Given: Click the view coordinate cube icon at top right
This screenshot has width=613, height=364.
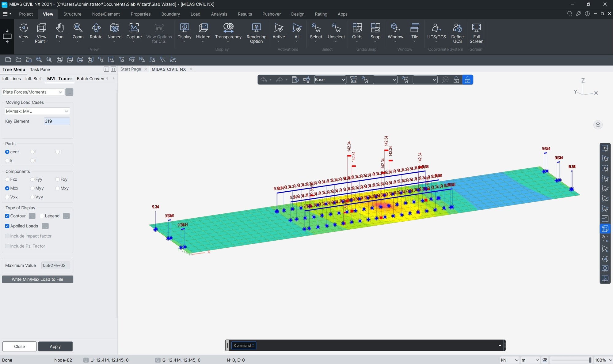Looking at the screenshot, I should (x=598, y=125).
